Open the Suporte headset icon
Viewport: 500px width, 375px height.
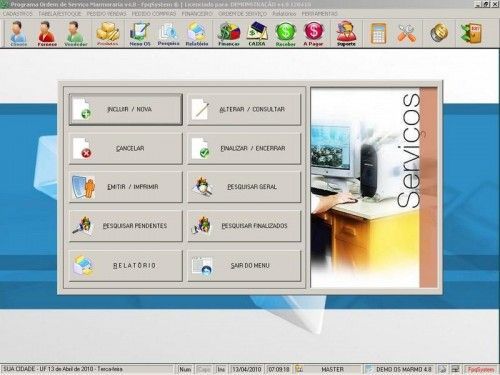(x=346, y=33)
